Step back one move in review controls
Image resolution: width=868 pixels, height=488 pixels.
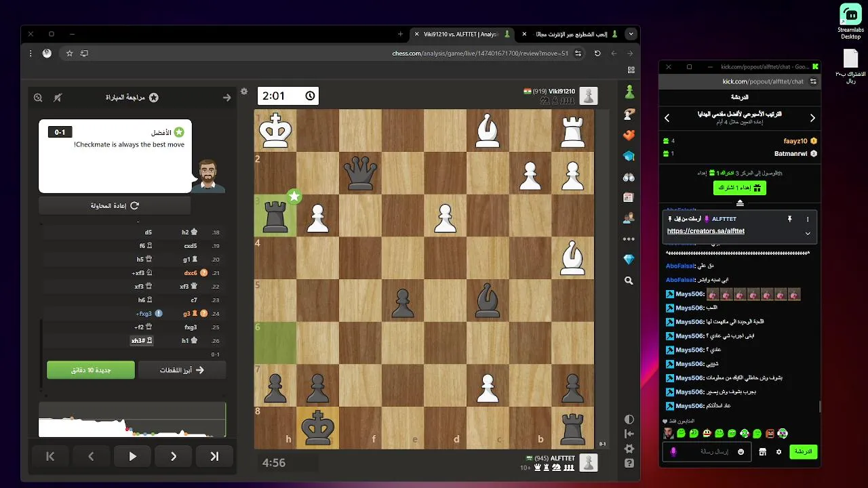click(x=91, y=456)
